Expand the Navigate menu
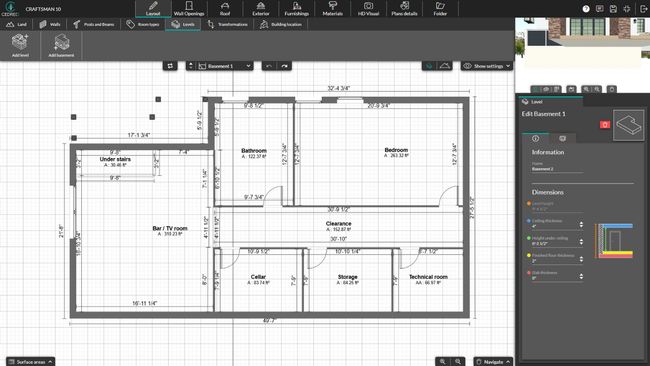 [x=493, y=361]
